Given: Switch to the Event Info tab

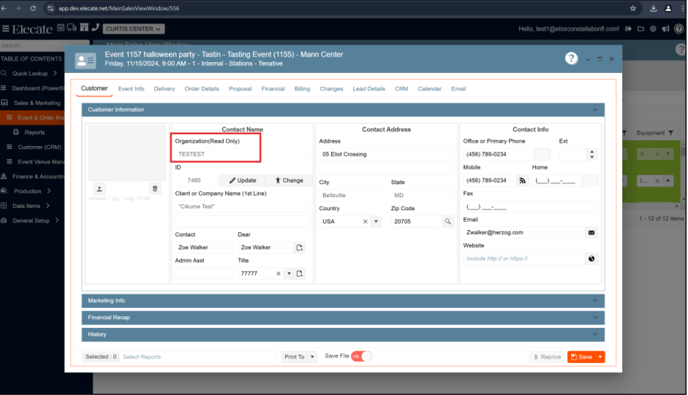Looking at the screenshot, I should pos(131,89).
